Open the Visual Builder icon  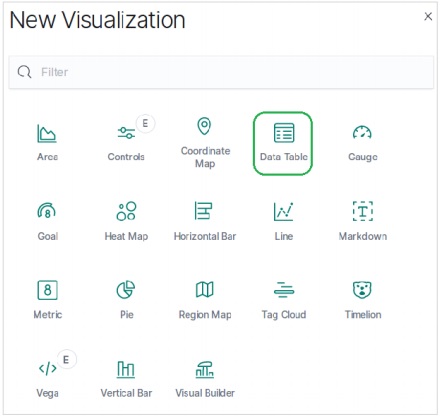(204, 369)
